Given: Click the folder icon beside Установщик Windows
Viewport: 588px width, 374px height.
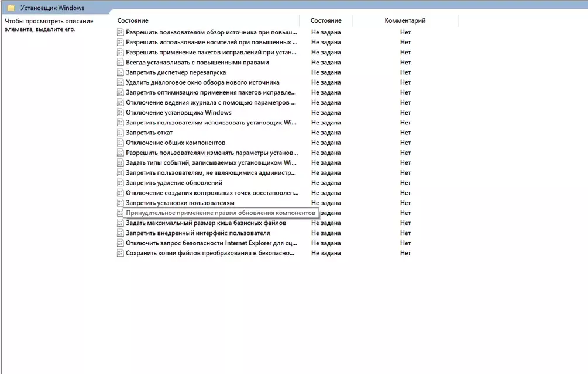Looking at the screenshot, I should click(x=11, y=8).
